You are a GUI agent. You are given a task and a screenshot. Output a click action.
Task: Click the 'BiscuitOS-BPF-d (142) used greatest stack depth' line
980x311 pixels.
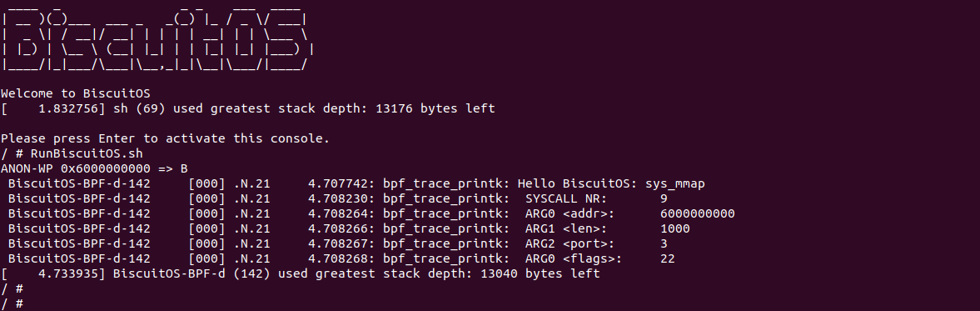(x=301, y=274)
